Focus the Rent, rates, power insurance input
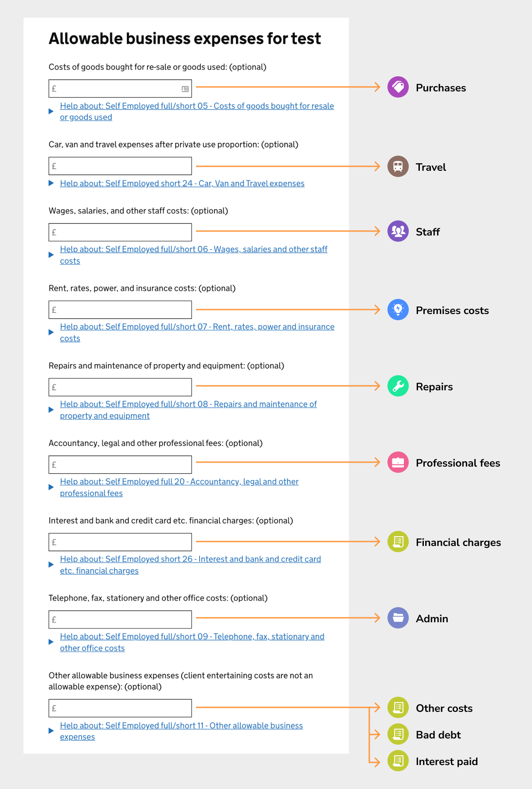 click(120, 310)
